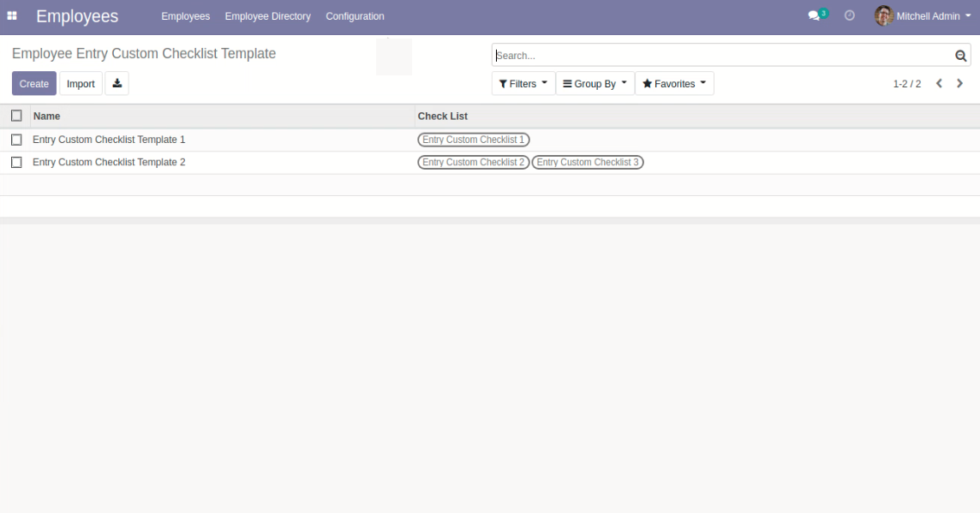Click the export download icon button
This screenshot has width=980, height=513.
117,83
